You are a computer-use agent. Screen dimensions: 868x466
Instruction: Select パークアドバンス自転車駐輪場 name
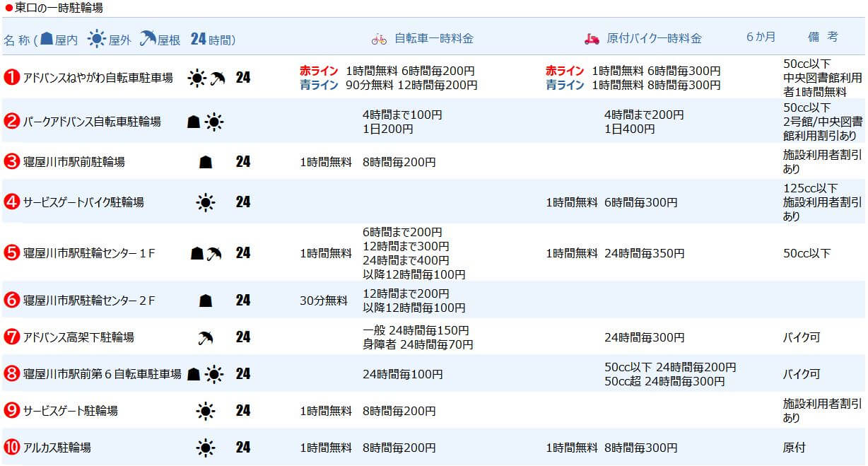92,122
